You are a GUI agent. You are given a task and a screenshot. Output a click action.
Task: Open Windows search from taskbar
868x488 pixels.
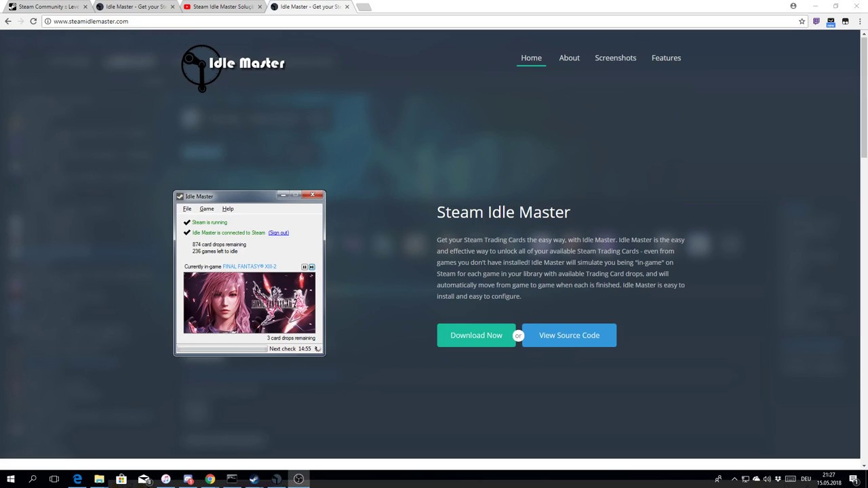coord(32,479)
